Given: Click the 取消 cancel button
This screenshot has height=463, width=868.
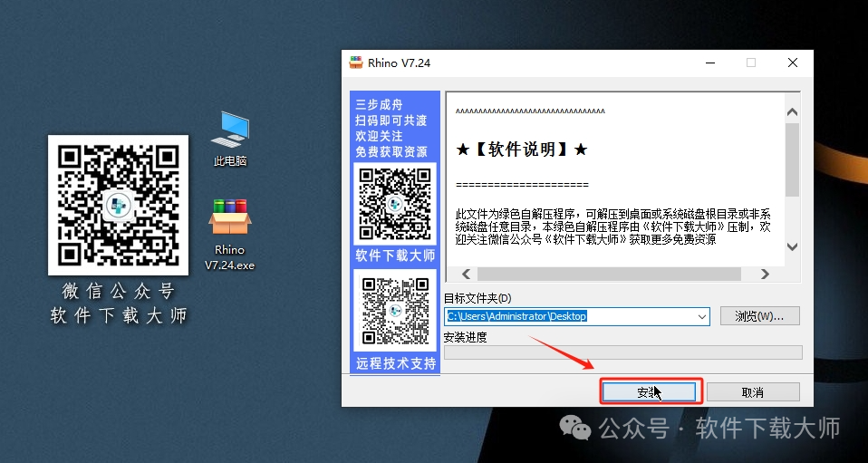Looking at the screenshot, I should coord(753,392).
